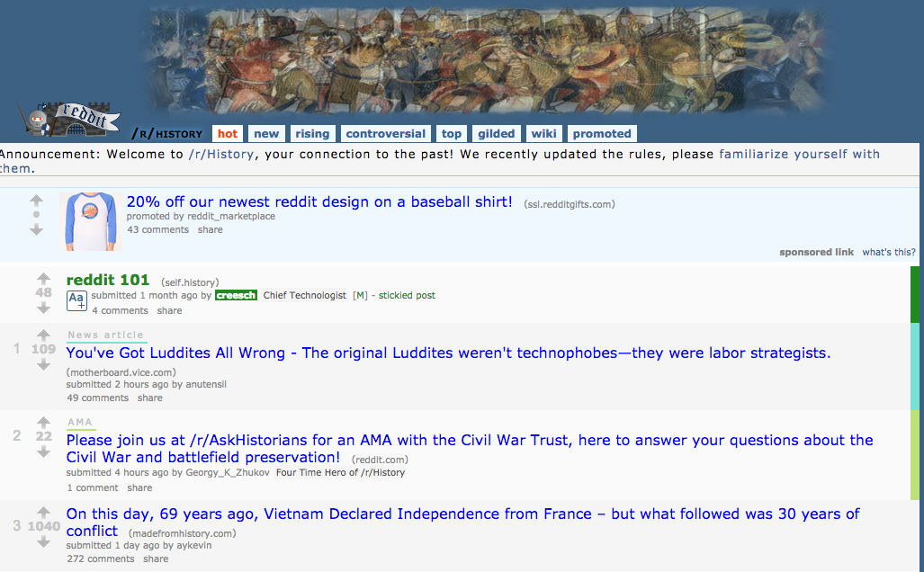Switch to the new tab
This screenshot has height=572, width=924.
(x=266, y=134)
